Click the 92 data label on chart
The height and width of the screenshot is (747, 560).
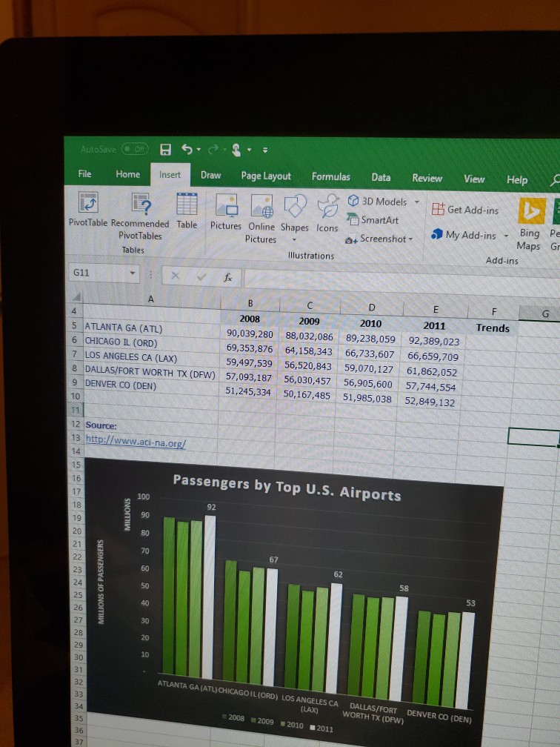click(x=211, y=508)
